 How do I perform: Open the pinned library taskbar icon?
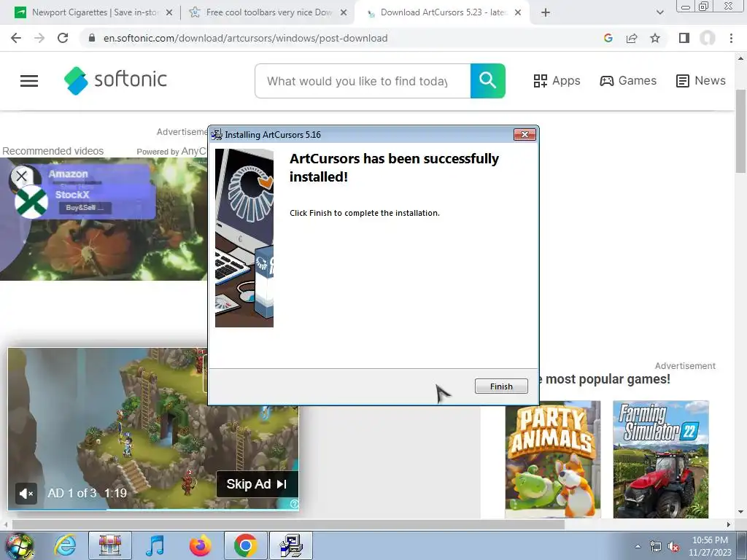pos(110,545)
